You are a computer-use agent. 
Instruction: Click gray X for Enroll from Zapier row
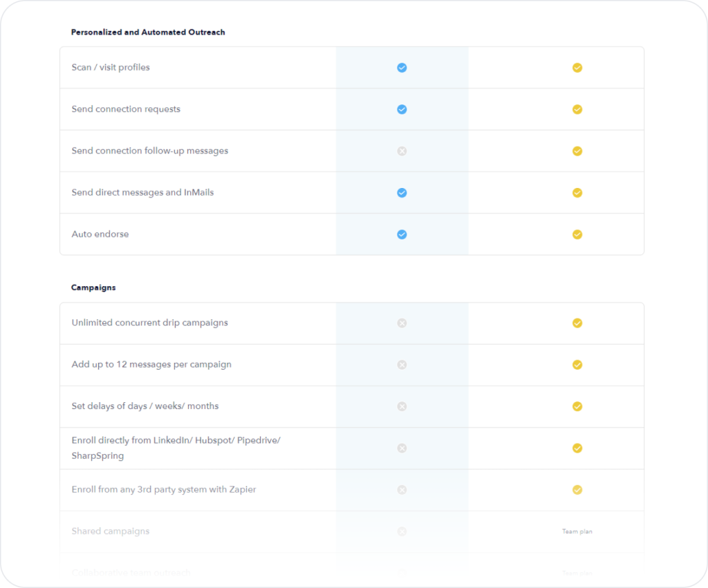click(x=402, y=490)
